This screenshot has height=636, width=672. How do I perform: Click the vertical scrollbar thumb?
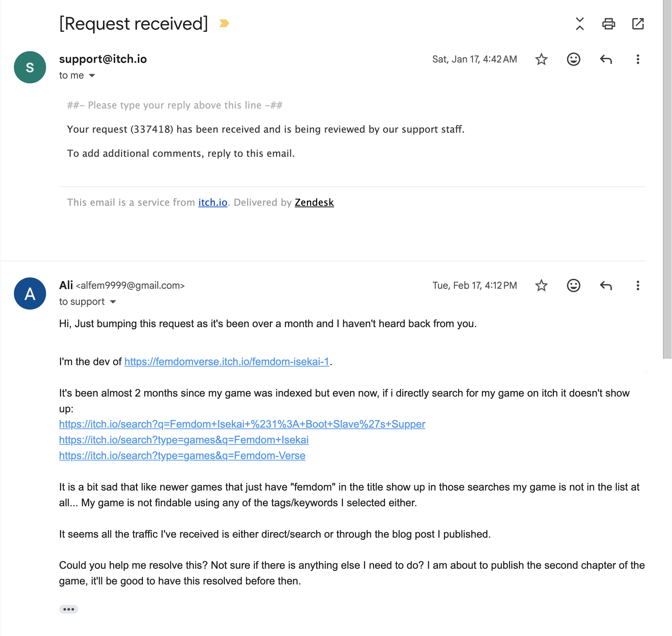pos(667,179)
